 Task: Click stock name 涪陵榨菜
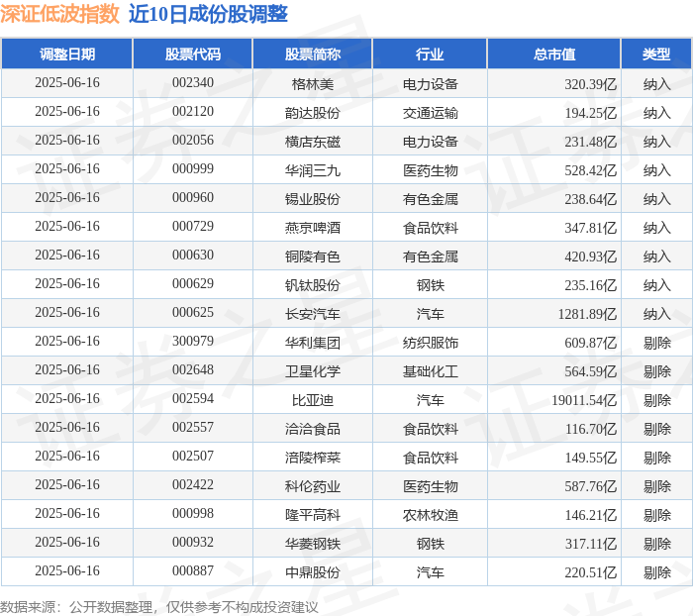coord(313,458)
